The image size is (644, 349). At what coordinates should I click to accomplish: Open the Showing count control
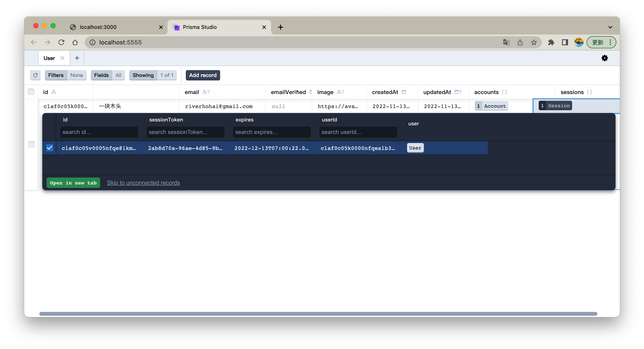coord(153,75)
